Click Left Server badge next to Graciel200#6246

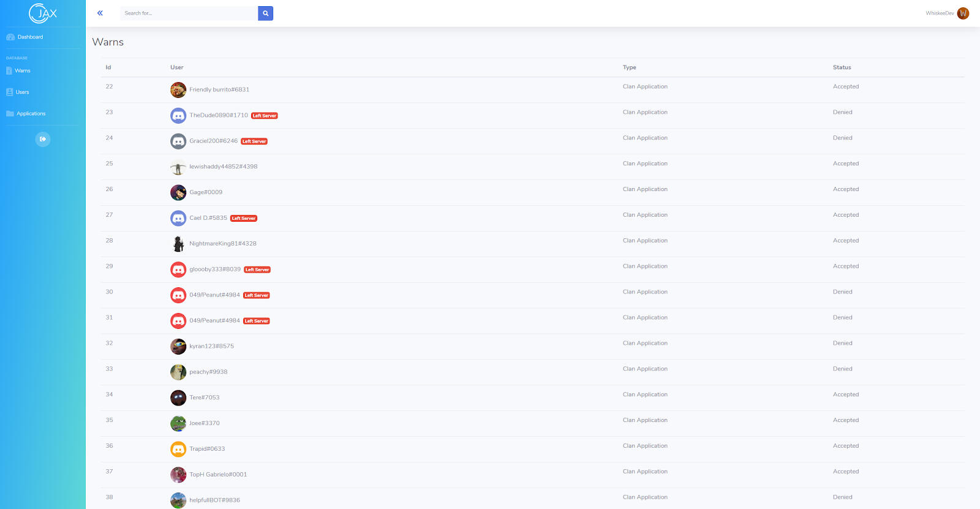(x=254, y=141)
